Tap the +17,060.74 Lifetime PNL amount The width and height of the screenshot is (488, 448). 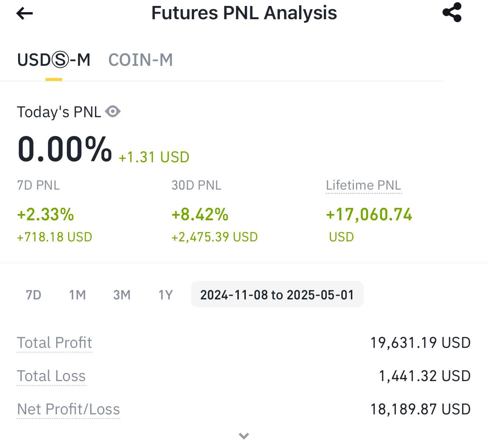369,214
